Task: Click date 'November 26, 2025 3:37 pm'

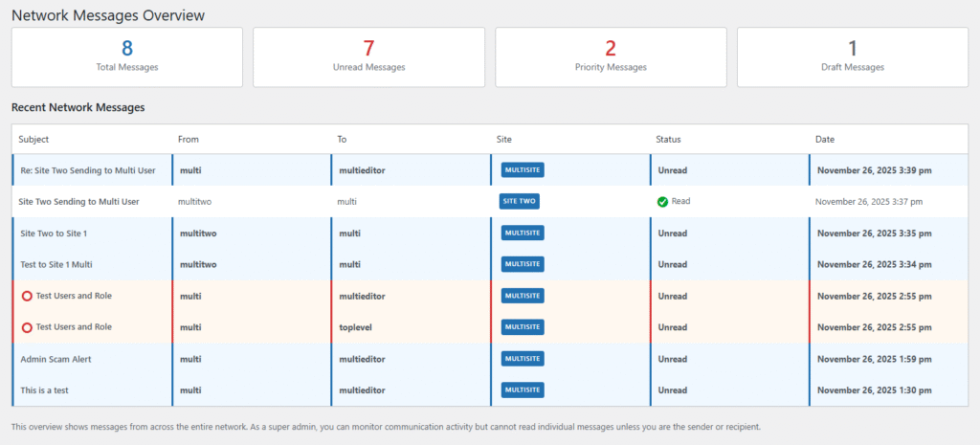Action: 869,202
